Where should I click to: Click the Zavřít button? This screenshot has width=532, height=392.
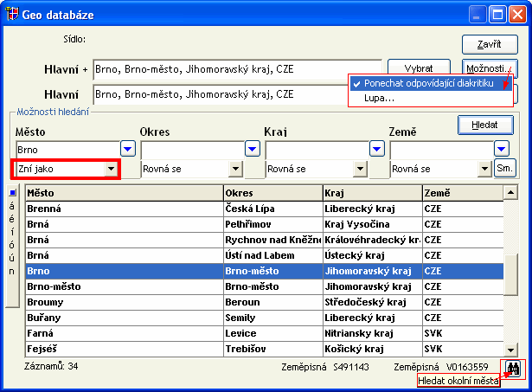coord(490,44)
